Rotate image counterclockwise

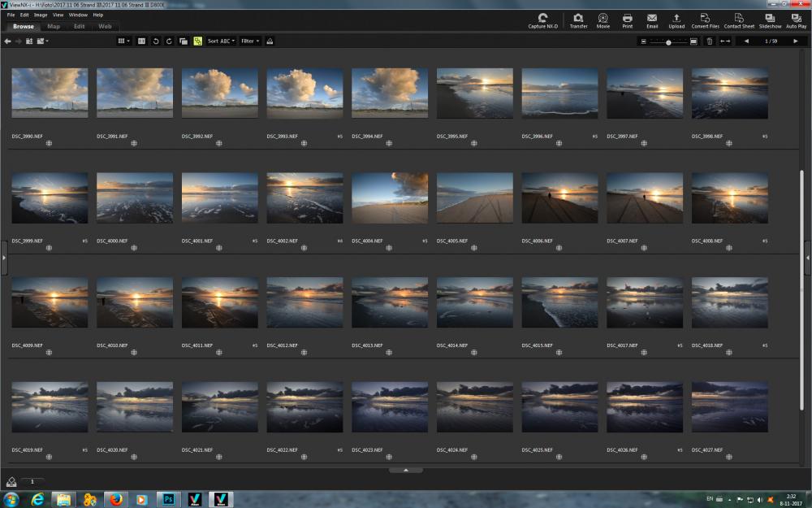click(155, 41)
